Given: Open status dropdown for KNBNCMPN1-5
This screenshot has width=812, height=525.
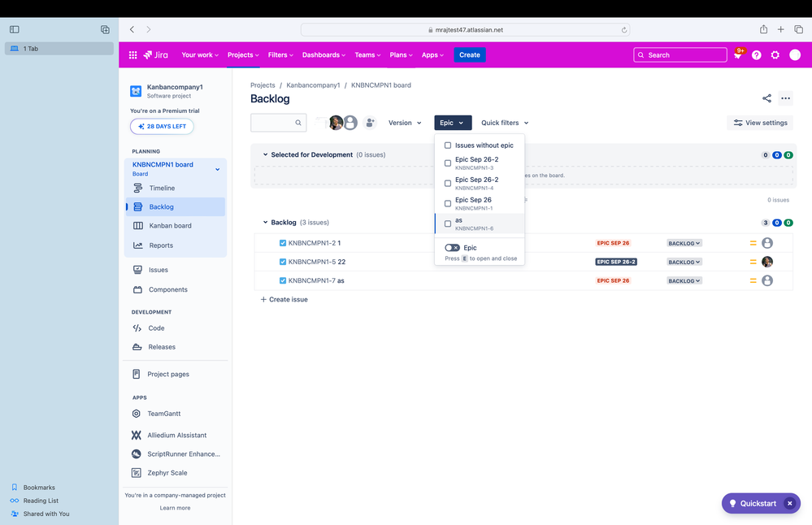Looking at the screenshot, I should click(x=684, y=262).
